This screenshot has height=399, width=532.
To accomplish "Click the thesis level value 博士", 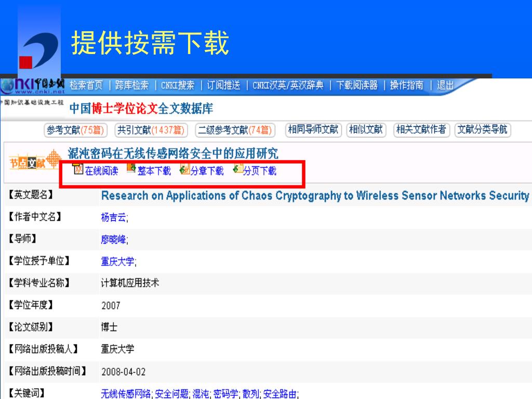I will pyautogui.click(x=109, y=327).
